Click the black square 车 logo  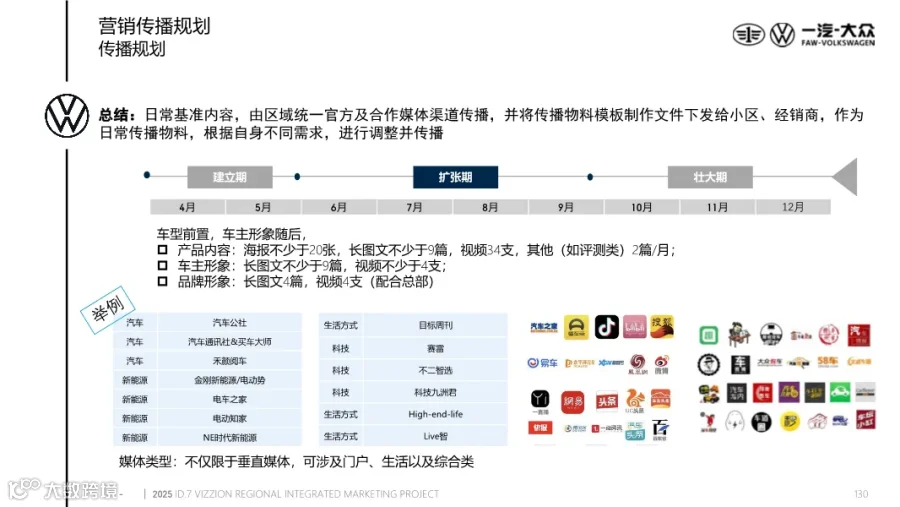[x=740, y=364]
